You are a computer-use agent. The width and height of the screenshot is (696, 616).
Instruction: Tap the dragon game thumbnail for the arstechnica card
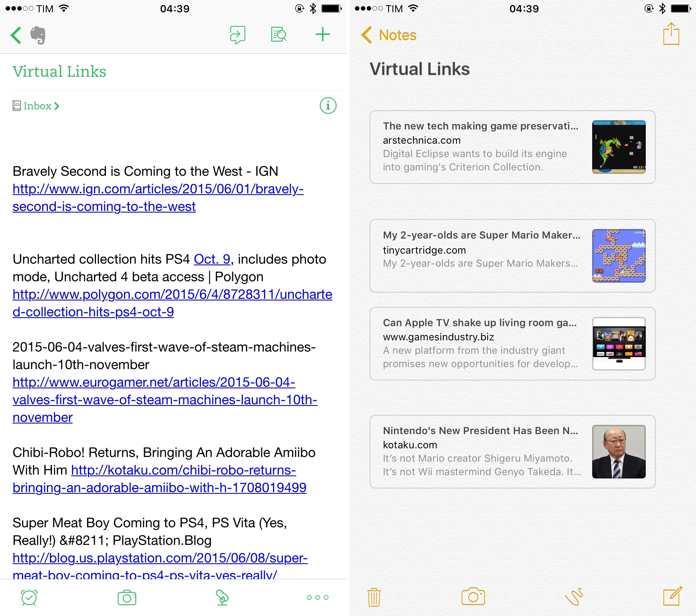[x=619, y=147]
